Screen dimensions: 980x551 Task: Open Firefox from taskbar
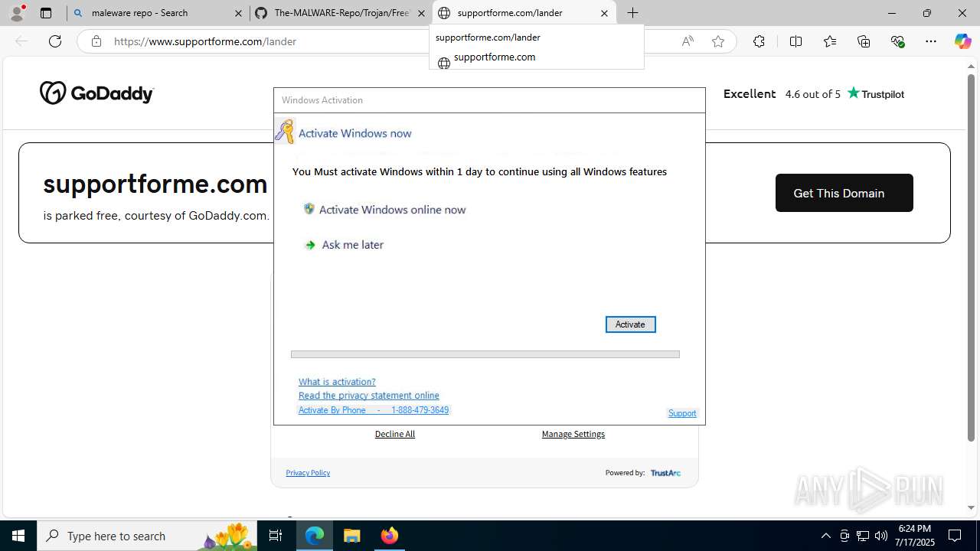[x=389, y=536]
